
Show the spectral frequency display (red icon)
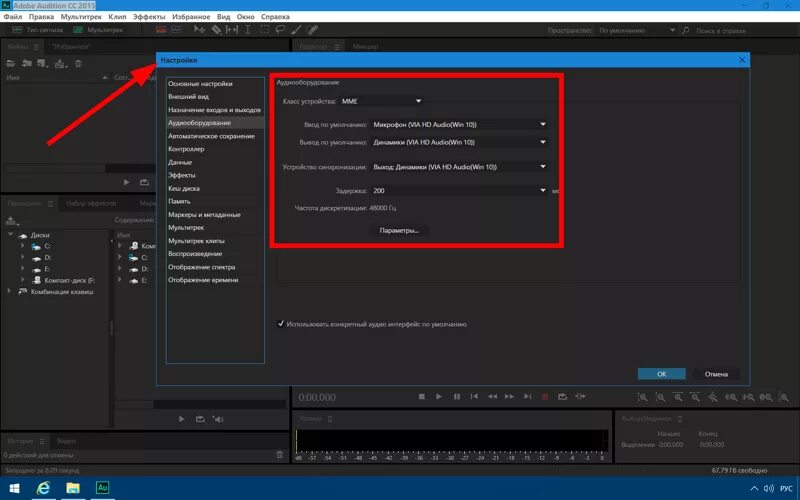coord(161,30)
